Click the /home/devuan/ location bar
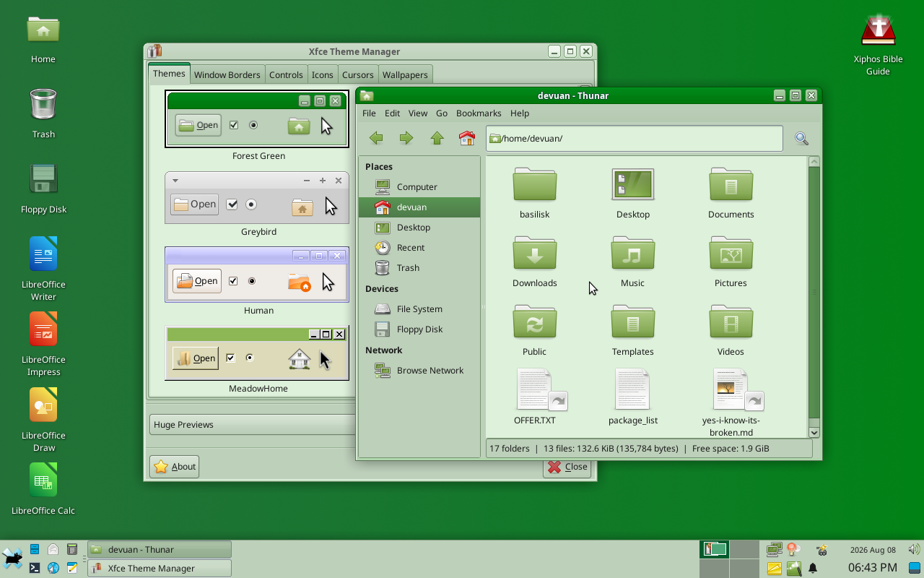 tap(635, 139)
